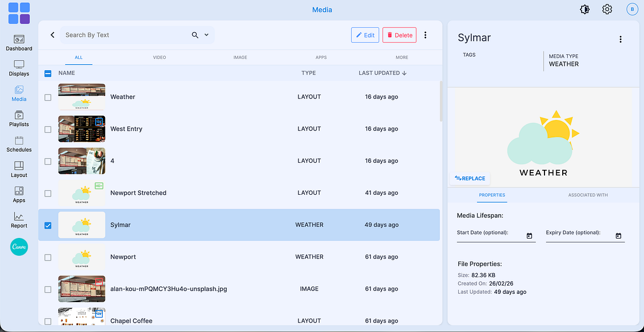Open the Schedules section
644x332 pixels.
point(19,144)
